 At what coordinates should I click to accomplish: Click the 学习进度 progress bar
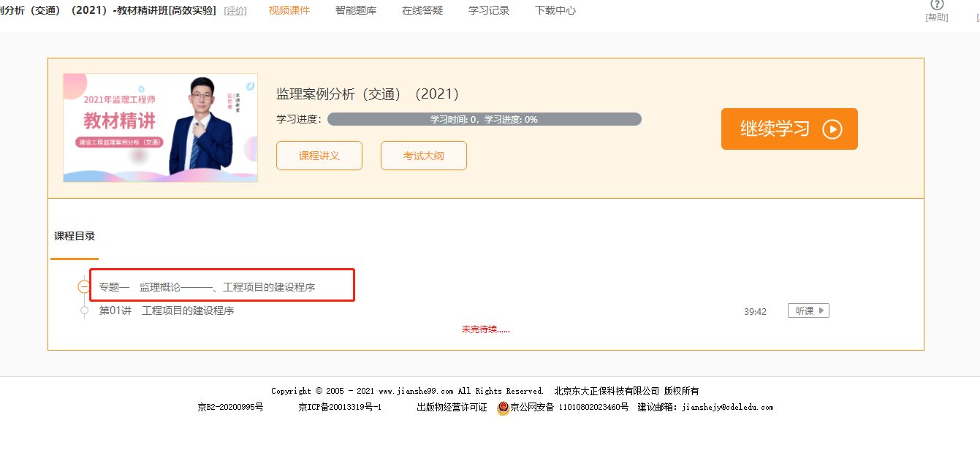tap(484, 119)
